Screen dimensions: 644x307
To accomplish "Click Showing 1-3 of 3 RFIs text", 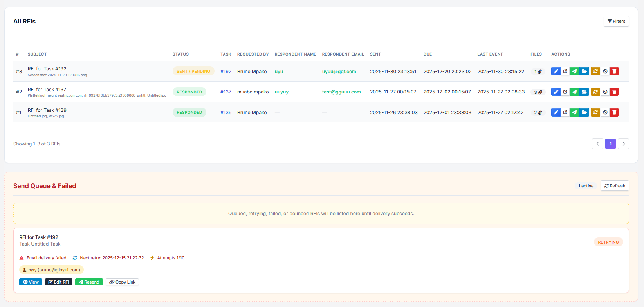I will [37, 144].
